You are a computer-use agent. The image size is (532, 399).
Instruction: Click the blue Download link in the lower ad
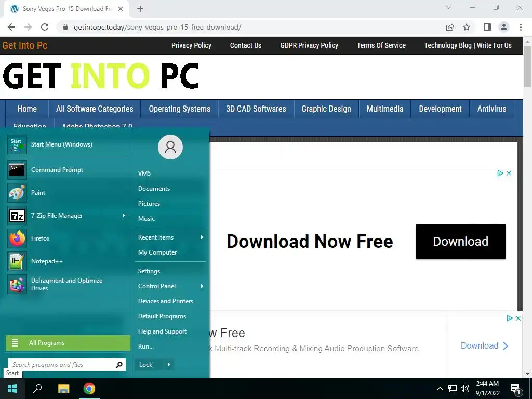(484, 345)
